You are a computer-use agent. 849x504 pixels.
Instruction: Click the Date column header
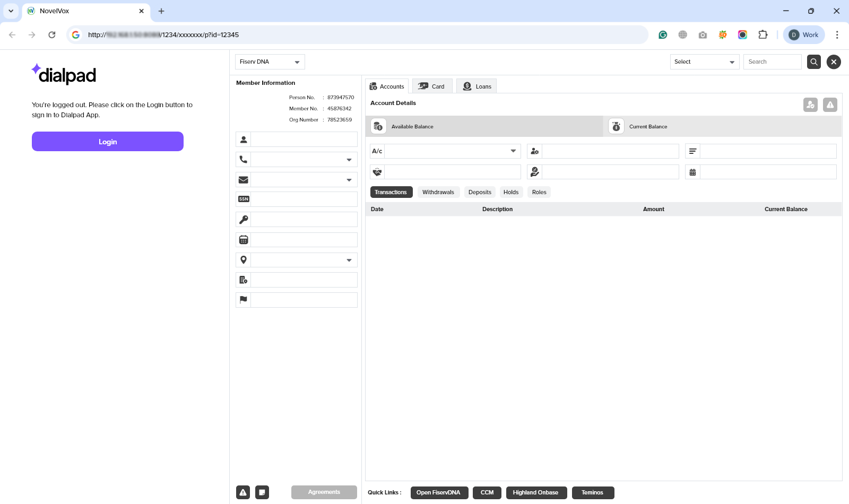point(377,209)
